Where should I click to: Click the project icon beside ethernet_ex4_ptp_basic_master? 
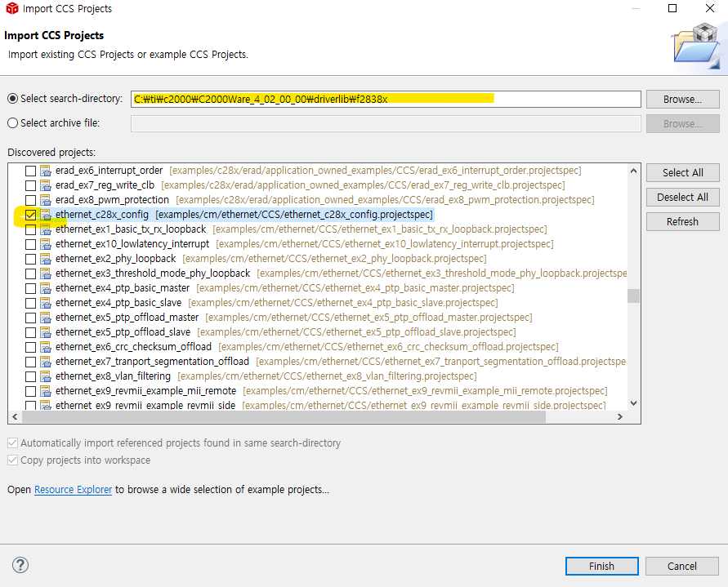(x=46, y=288)
